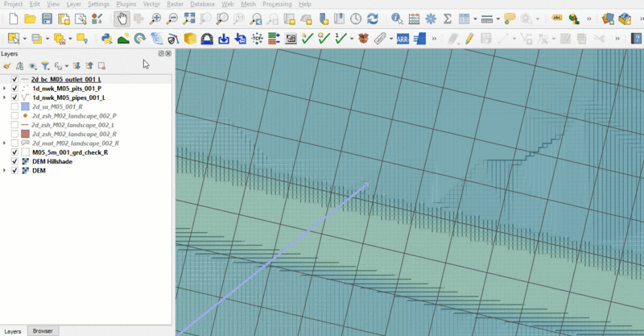Open the Python console icon
Screen dimensions: 644x336
[x=106, y=38]
